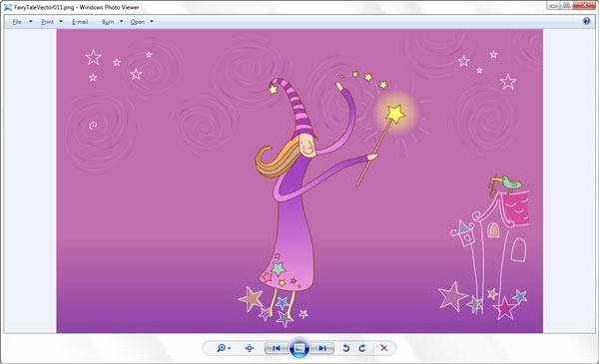Click the blue Help question mark icon
599x364 pixels.
(587, 21)
